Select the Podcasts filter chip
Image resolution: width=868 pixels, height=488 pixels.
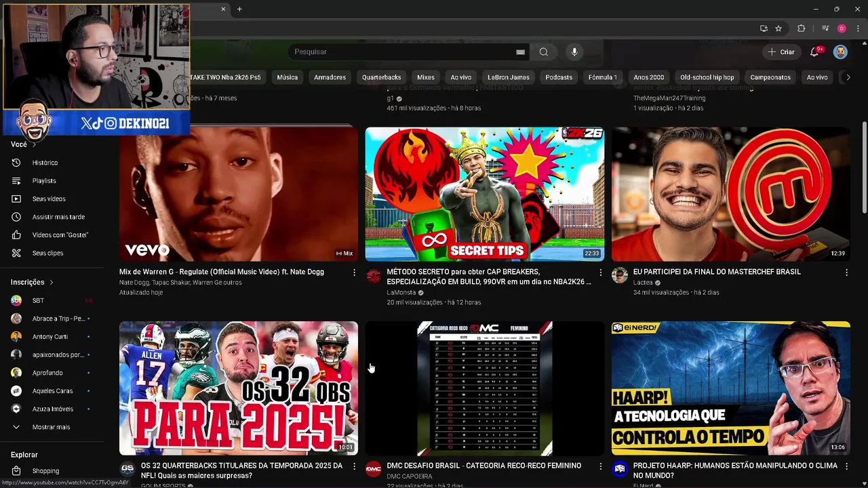point(559,77)
